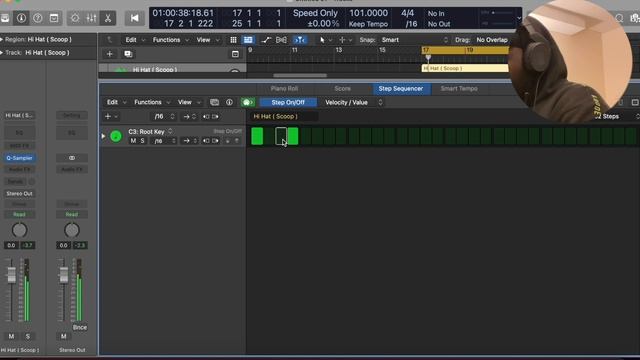640x360 pixels.
Task: Switch to Smart Tempo tab
Action: [x=459, y=89]
